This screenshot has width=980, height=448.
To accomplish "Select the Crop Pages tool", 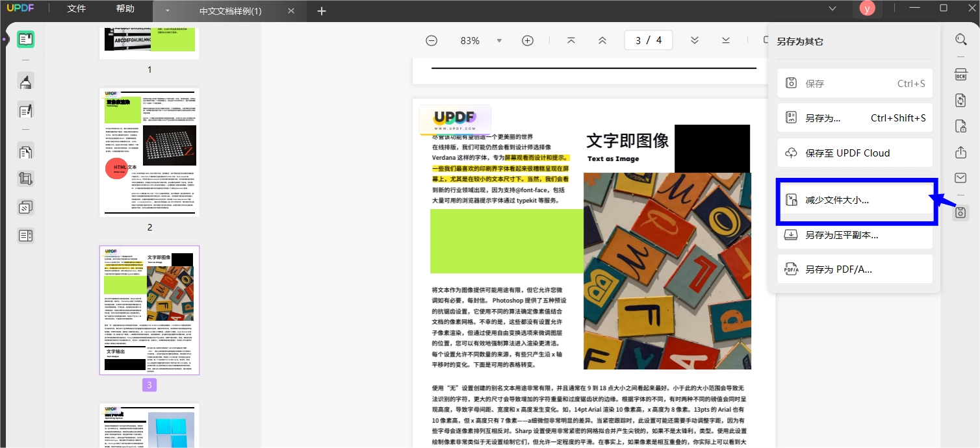I will [x=26, y=179].
